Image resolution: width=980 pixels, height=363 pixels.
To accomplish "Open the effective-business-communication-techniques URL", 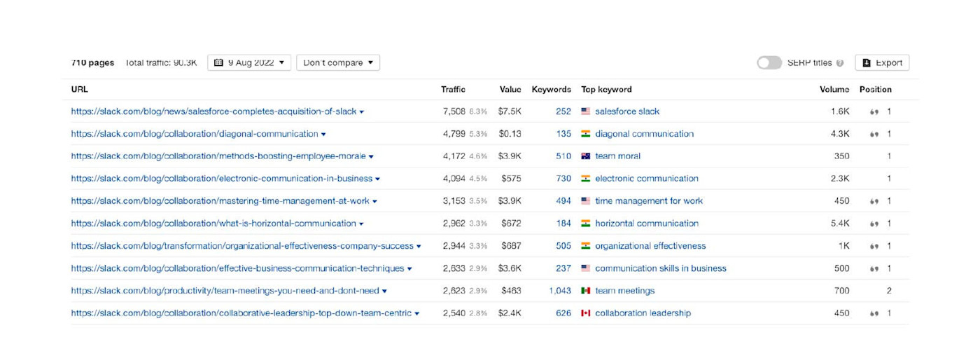I will [x=237, y=268].
